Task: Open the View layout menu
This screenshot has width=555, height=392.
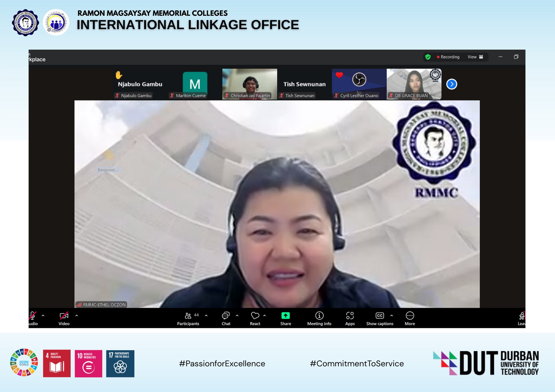Action: tap(475, 57)
